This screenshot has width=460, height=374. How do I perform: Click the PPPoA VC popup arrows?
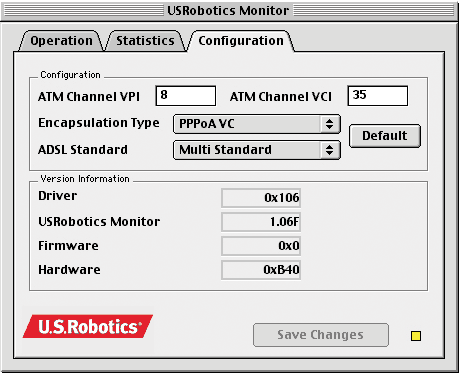point(330,124)
